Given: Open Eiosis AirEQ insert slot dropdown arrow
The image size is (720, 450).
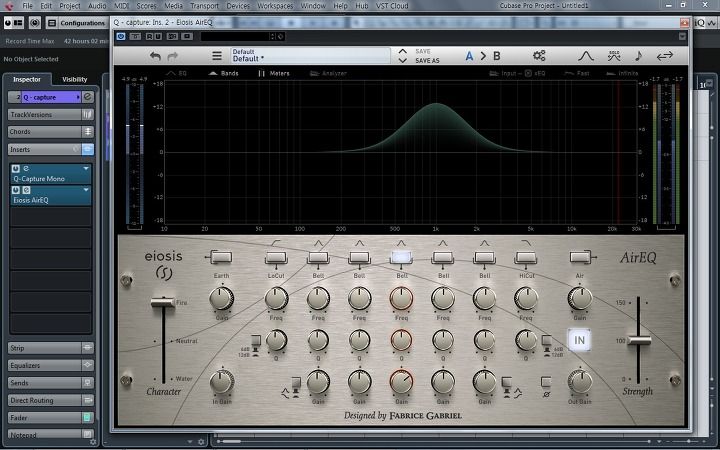Looking at the screenshot, I should pyautogui.click(x=86, y=190).
